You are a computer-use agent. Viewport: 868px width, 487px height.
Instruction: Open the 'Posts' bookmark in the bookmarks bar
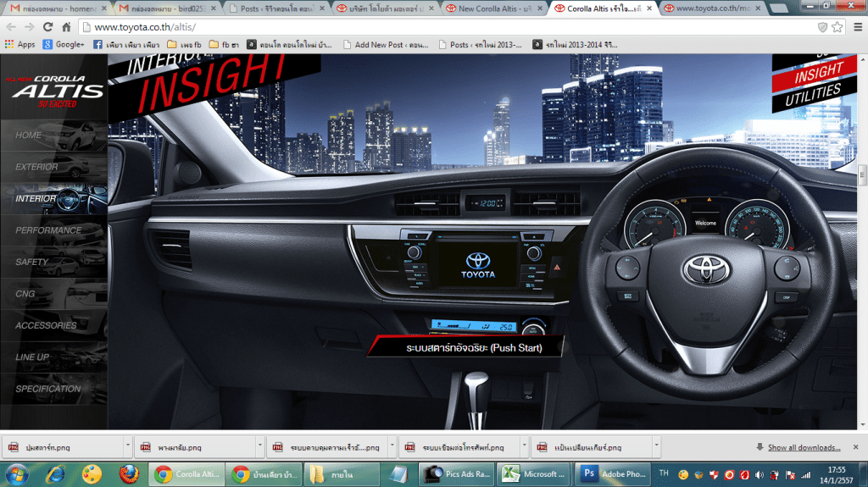coord(480,44)
